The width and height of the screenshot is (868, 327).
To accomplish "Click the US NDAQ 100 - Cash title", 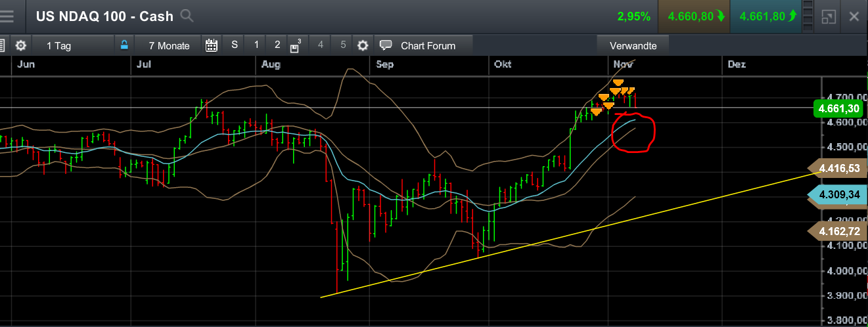I will click(104, 16).
